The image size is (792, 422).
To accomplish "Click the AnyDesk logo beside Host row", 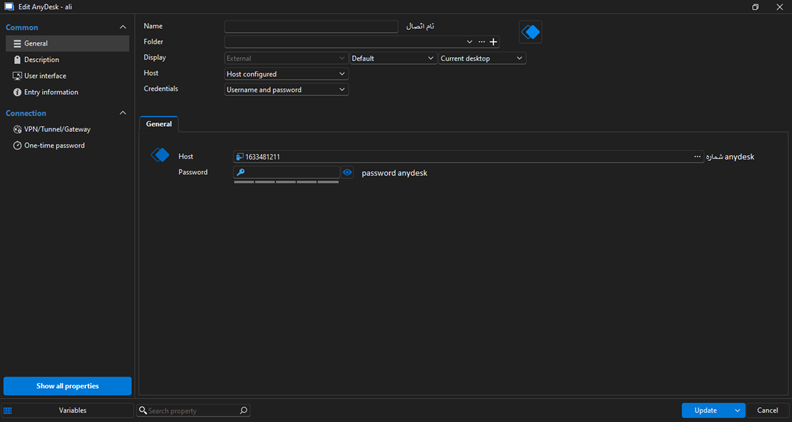I will click(160, 155).
